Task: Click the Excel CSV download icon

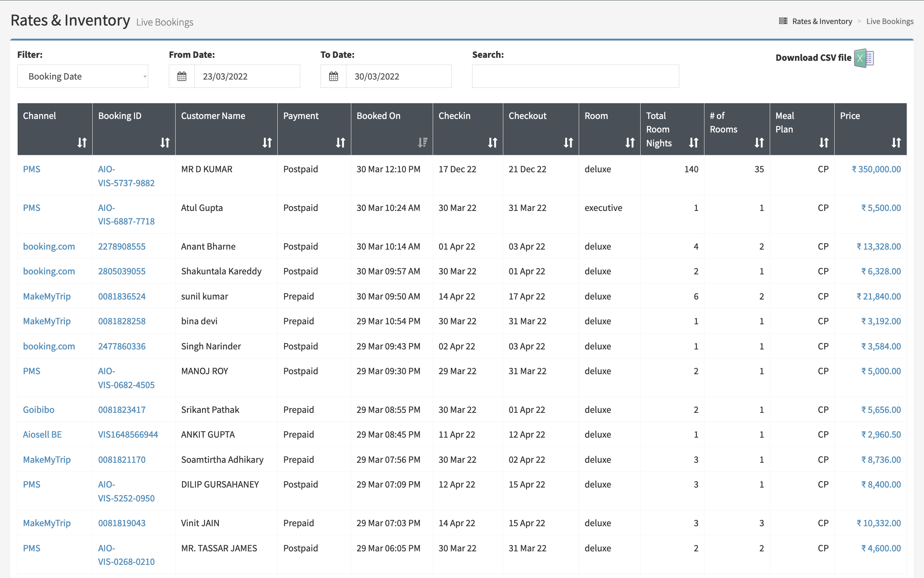Action: 864,58
